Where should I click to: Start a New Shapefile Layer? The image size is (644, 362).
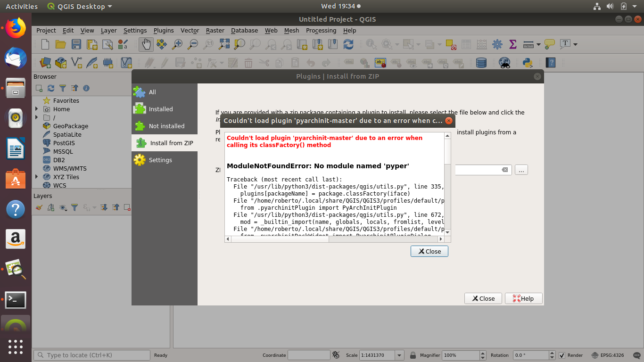[76, 62]
